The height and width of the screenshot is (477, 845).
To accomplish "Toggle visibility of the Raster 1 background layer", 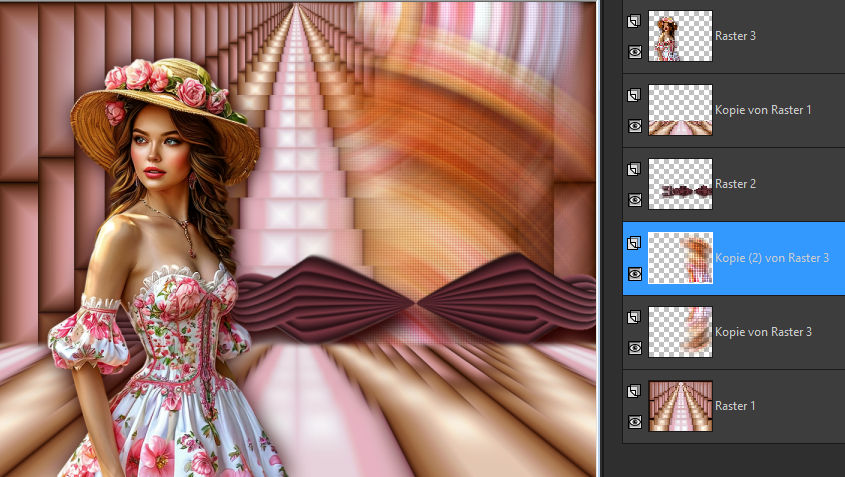I will tap(634, 422).
